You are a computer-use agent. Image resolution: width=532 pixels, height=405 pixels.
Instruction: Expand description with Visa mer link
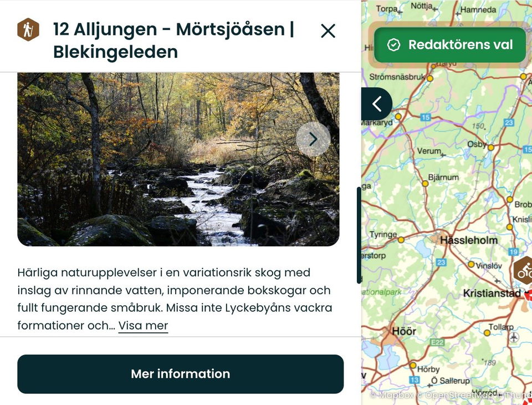(x=143, y=326)
